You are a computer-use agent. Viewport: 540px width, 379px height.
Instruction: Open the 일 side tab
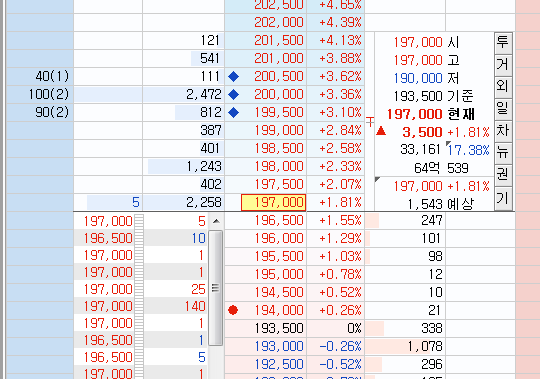click(503, 109)
